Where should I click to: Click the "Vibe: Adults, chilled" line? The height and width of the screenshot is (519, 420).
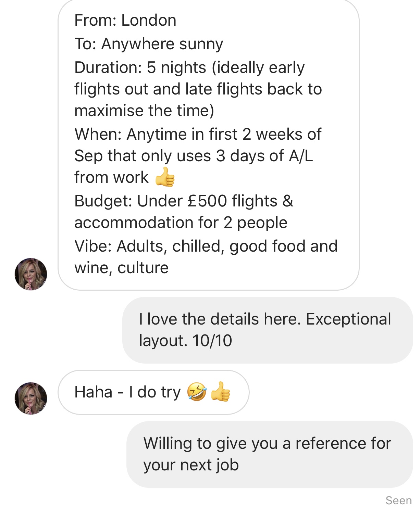coord(206,246)
